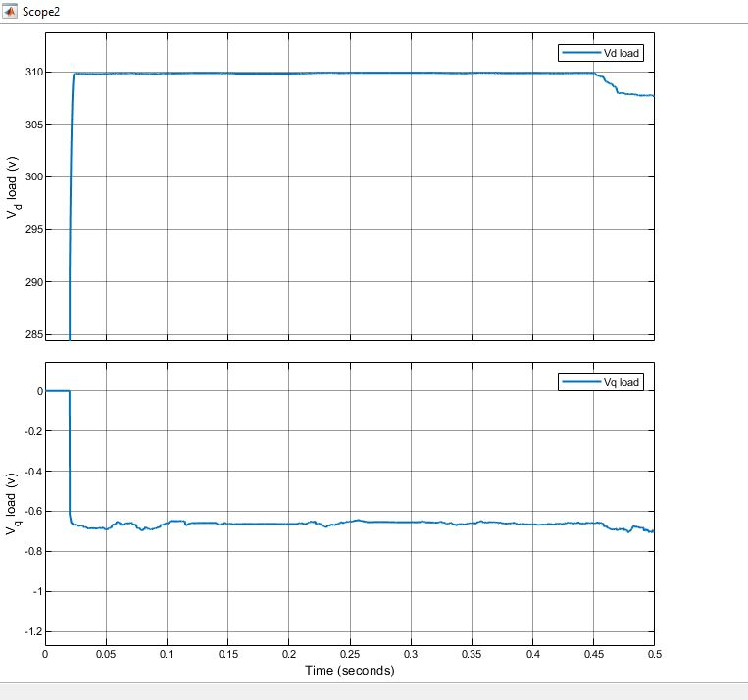The height and width of the screenshot is (700, 748).
Task: Click the blue line sample in Vd legend
Action: coord(574,54)
